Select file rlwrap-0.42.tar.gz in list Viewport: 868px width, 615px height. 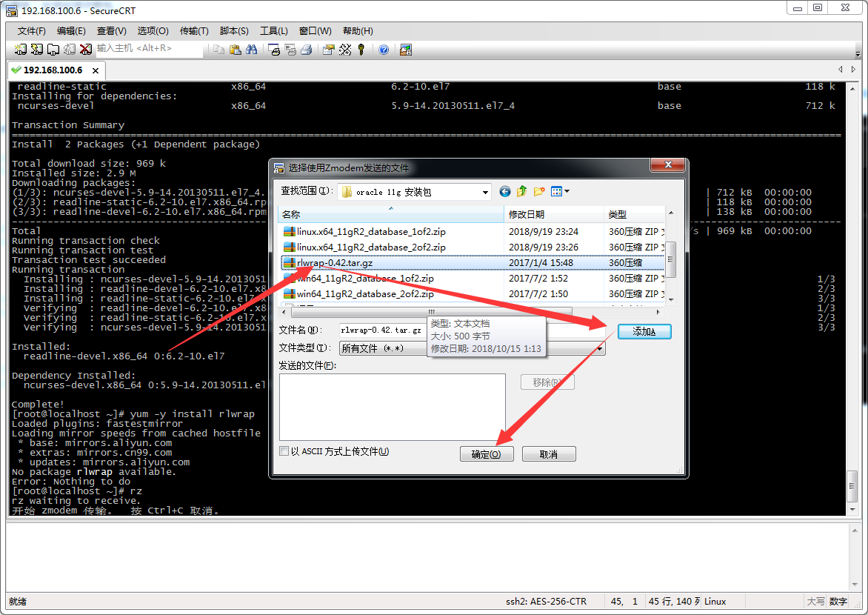coord(473,262)
